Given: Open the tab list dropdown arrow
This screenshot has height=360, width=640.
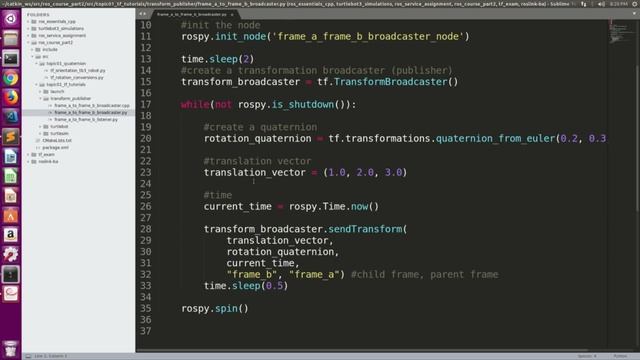Looking at the screenshot, I should pos(634,14).
